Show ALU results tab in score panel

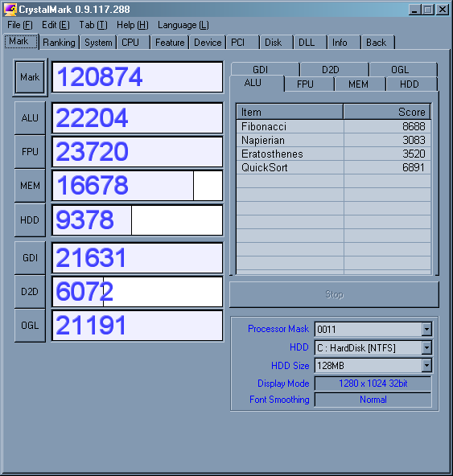coord(257,83)
